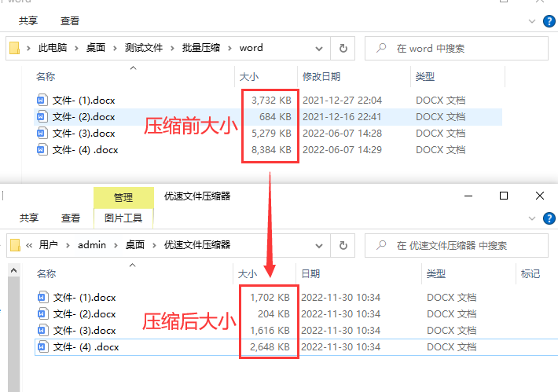Refresh the word folder address bar
The height and width of the screenshot is (392, 558).
coord(343,48)
